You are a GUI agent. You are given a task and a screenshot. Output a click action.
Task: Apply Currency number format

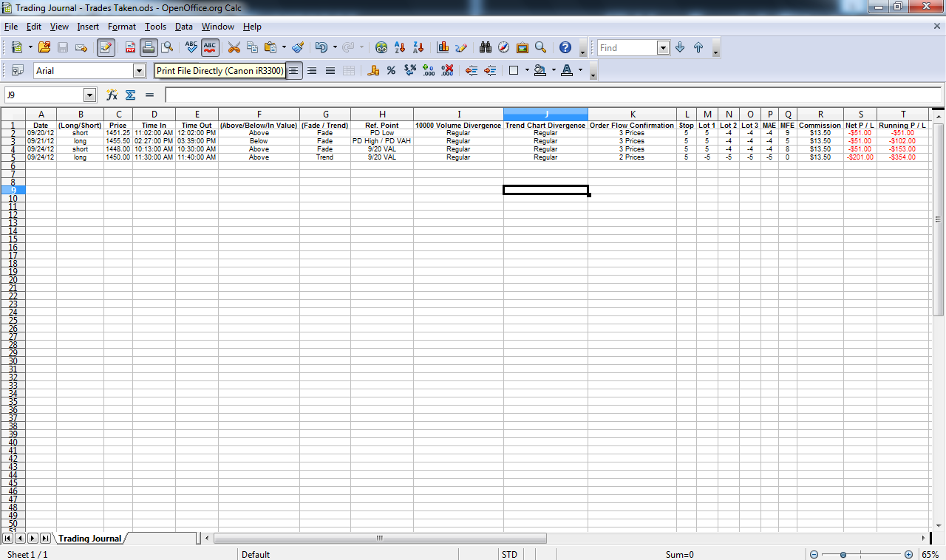click(x=373, y=70)
